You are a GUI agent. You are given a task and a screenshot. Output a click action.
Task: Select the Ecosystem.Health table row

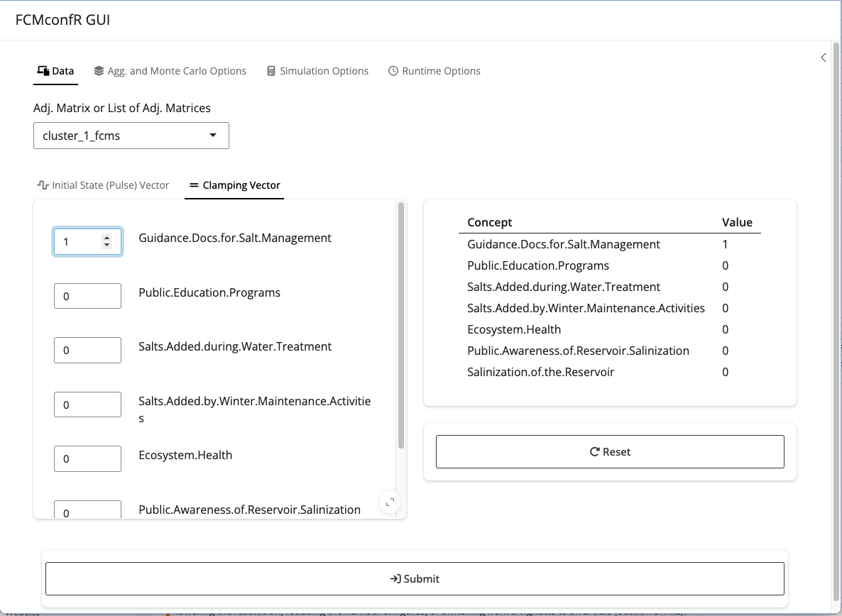click(609, 329)
